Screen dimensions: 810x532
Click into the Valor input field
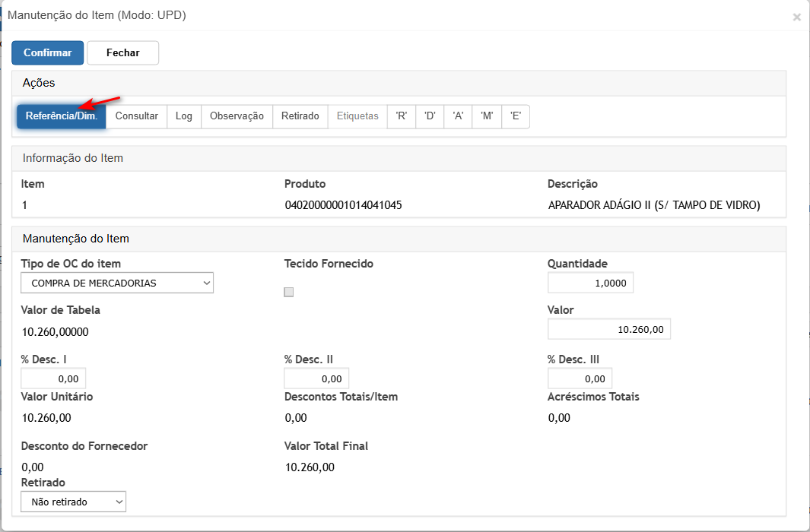(608, 329)
